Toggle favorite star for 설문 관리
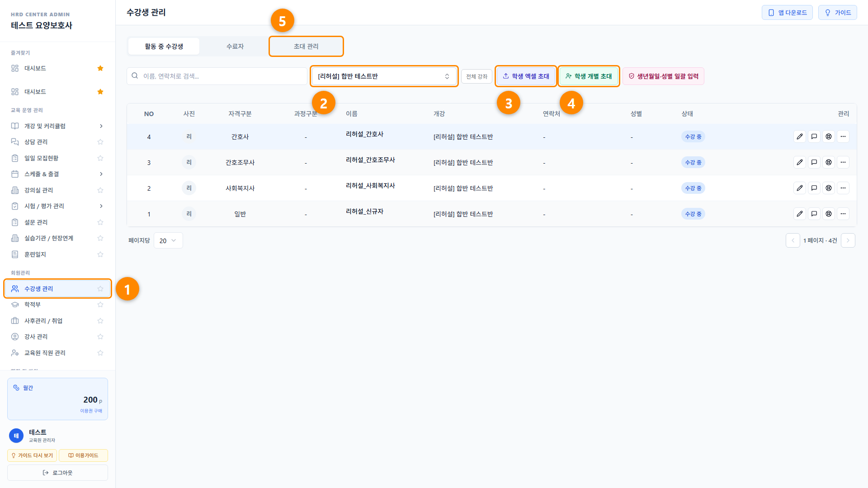The image size is (868, 488). click(x=100, y=222)
